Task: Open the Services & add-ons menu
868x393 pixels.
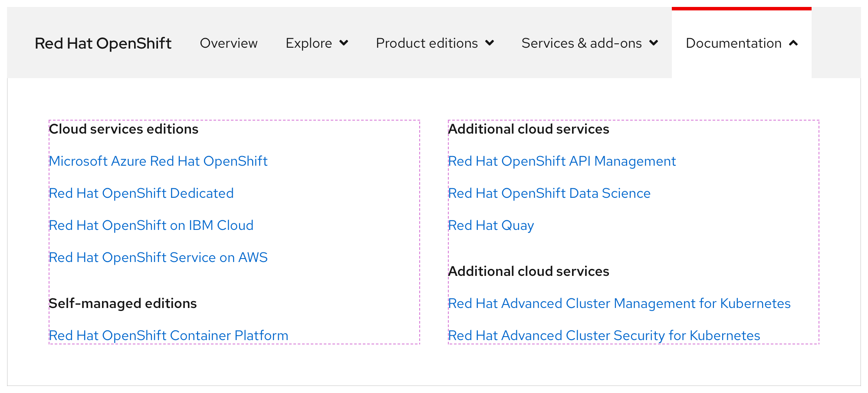Action: coord(581,43)
